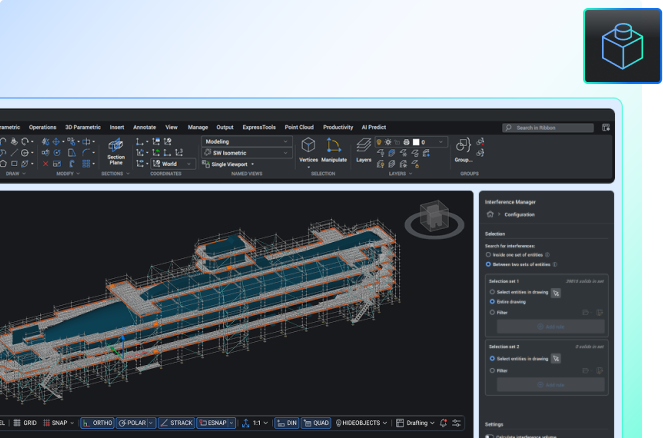
Task: Select the line draw tool
Action: pos(14,153)
